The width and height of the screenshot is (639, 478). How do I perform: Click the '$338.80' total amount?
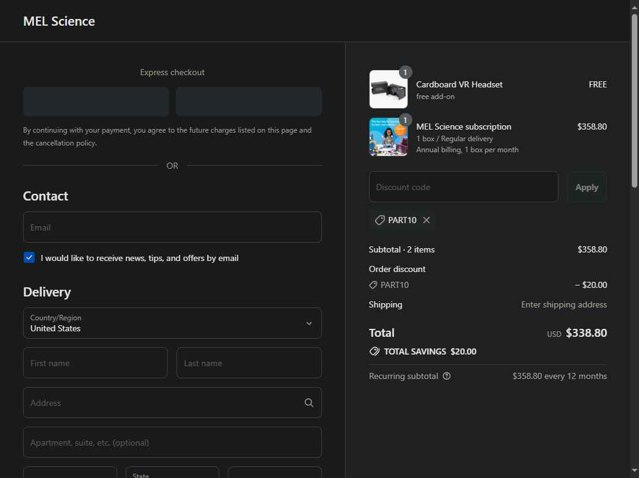point(586,333)
